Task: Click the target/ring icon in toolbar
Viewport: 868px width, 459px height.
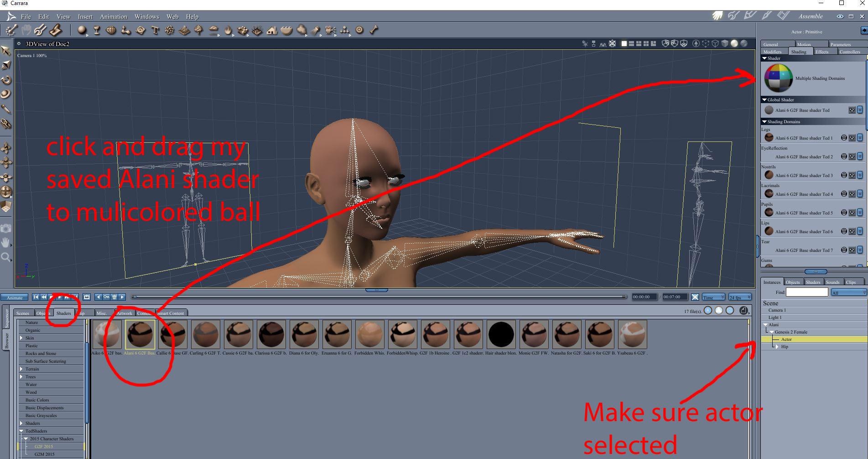Action: tap(359, 31)
